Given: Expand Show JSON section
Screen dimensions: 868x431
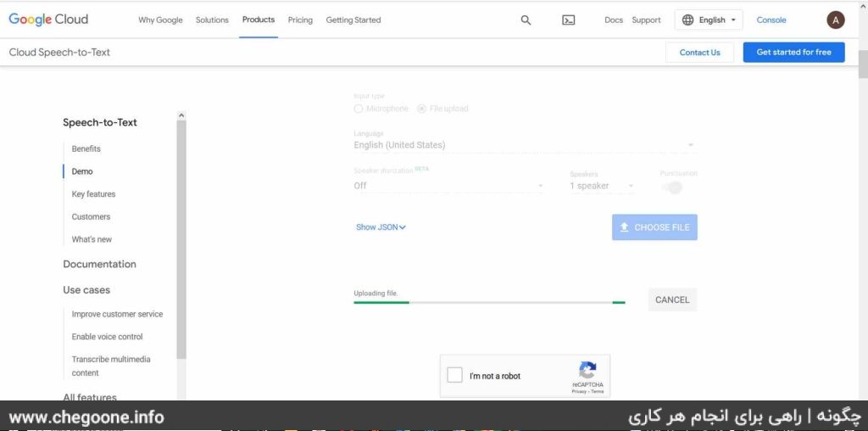Looking at the screenshot, I should click(381, 227).
